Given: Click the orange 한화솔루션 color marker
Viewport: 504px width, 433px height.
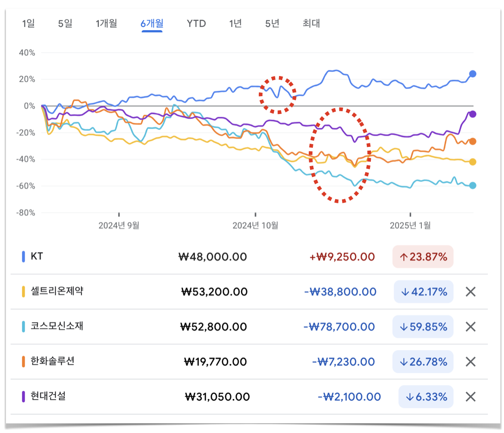Looking at the screenshot, I should point(23,362).
